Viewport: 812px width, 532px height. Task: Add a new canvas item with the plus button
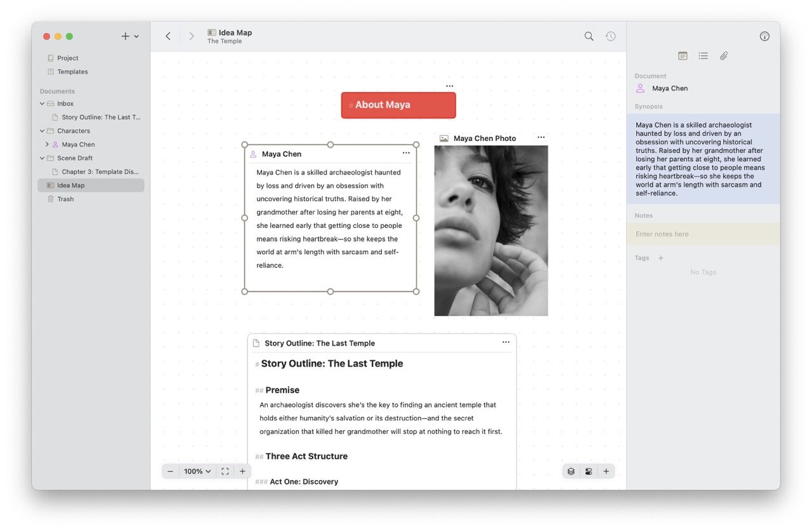click(x=606, y=471)
